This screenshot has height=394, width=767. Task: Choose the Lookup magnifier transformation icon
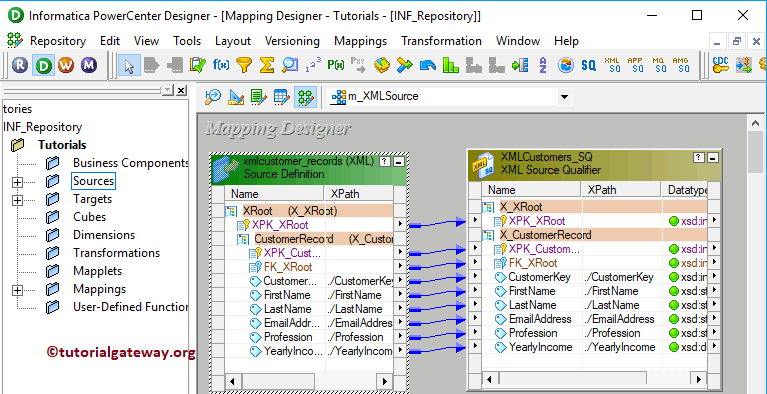pos(290,65)
